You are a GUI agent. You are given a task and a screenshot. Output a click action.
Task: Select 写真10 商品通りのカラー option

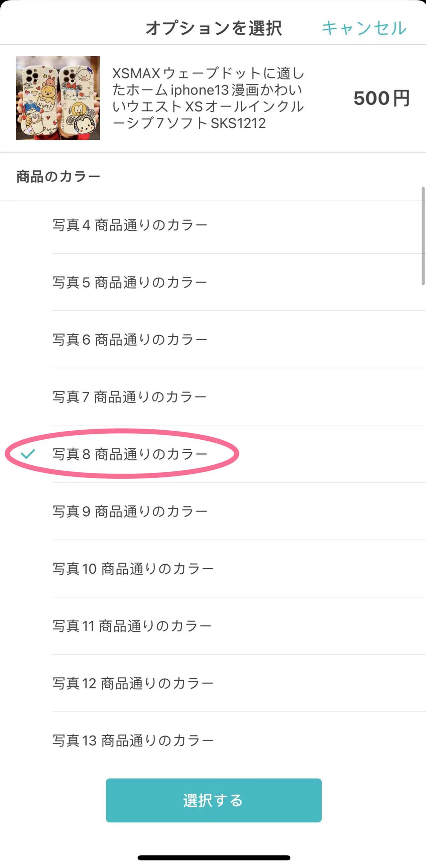point(133,569)
